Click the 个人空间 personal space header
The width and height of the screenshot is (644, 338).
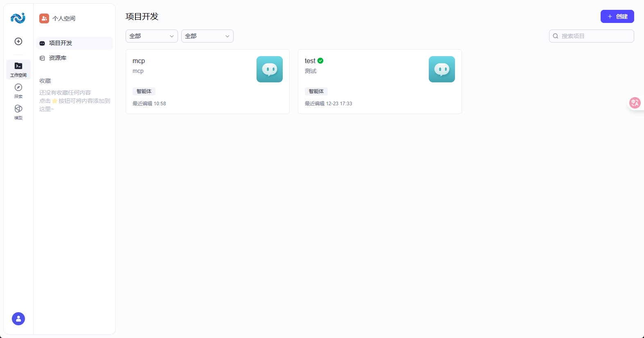(63, 18)
